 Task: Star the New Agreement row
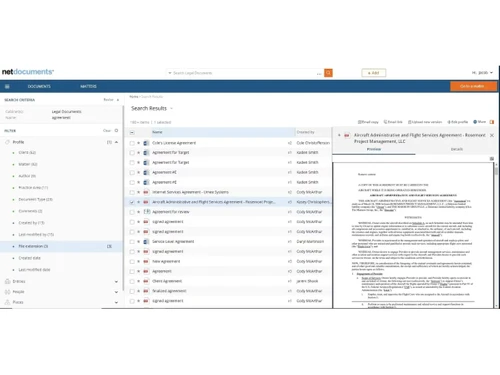click(x=139, y=262)
